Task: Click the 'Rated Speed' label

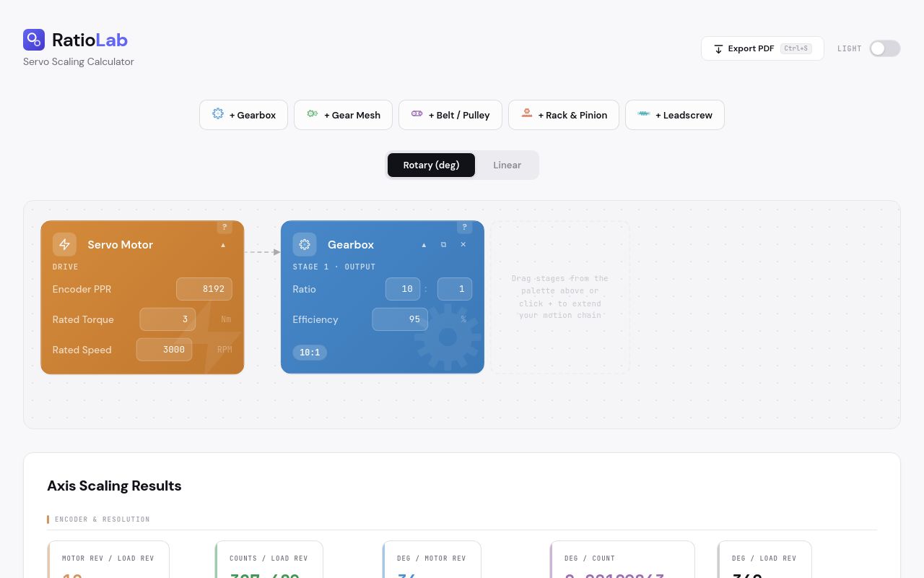Action: pyautogui.click(x=82, y=350)
